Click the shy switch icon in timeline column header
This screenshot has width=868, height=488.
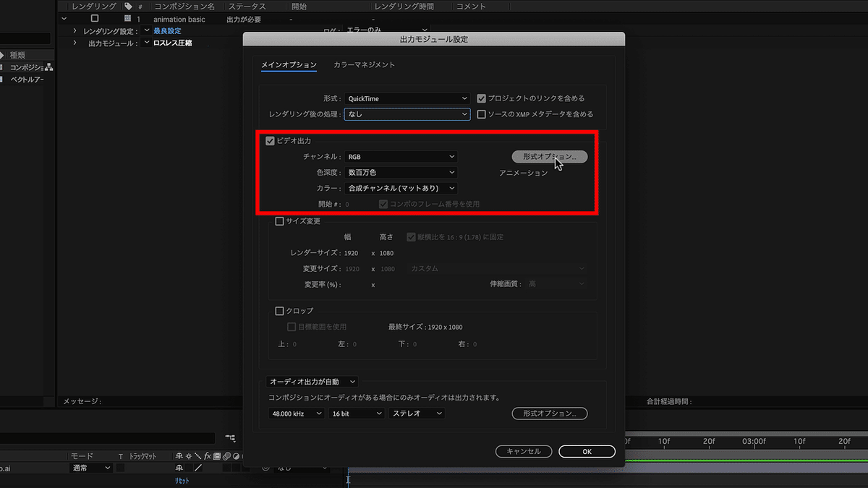179,456
